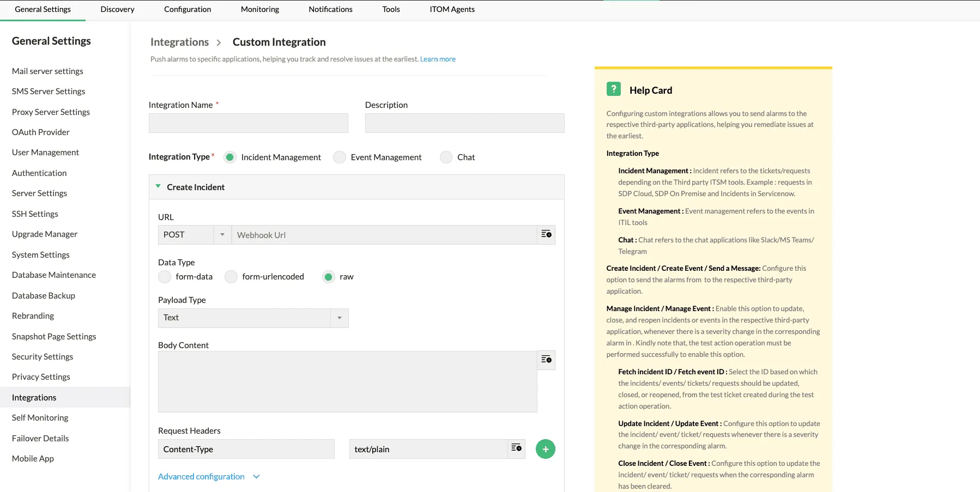Click the Integration Name input field
Image resolution: width=980 pixels, height=492 pixels.
248,123
